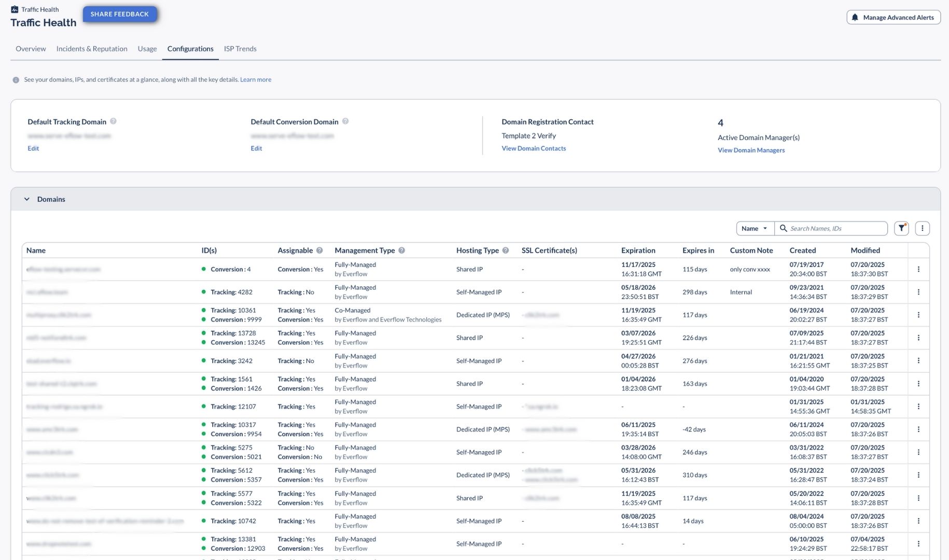
Task: Click the 'Conversion : 9999' ID entry
Action: pyautogui.click(x=236, y=319)
